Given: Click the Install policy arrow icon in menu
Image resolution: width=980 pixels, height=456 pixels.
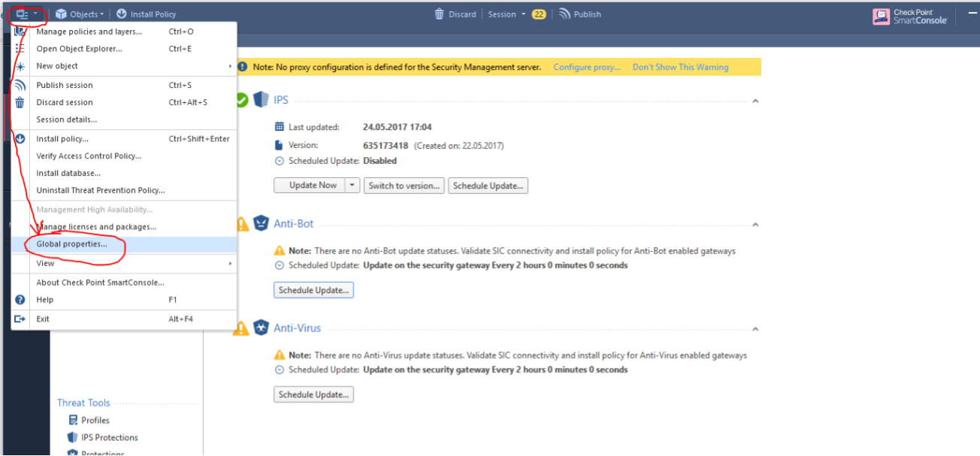Looking at the screenshot, I should (20, 139).
